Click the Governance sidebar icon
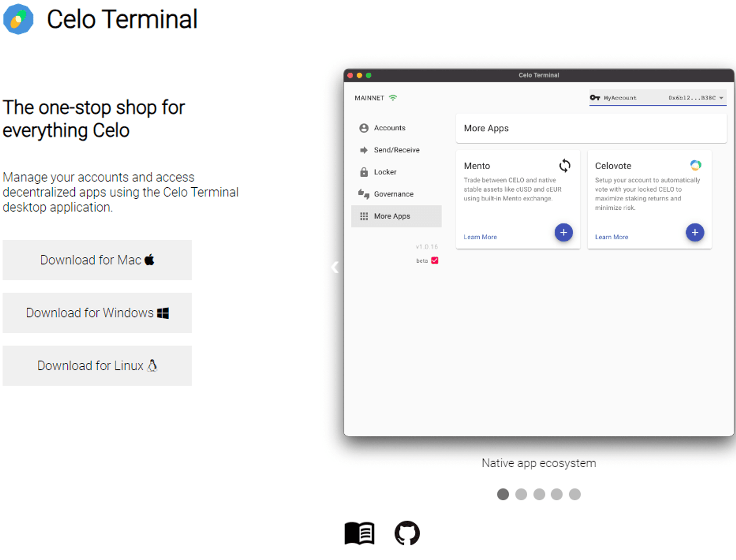The height and width of the screenshot is (560, 736). pos(363,194)
